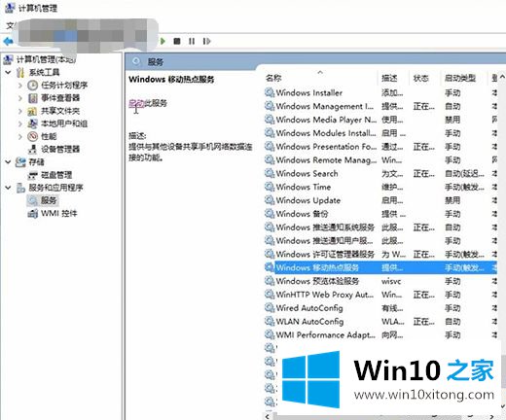Select the WinHTTP Web Proxy Aut... service
Screen dimensions: 506x420
[x=380, y=295]
